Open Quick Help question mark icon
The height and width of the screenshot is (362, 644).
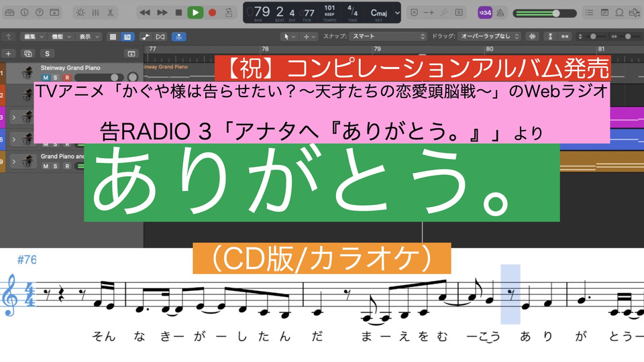40,12
